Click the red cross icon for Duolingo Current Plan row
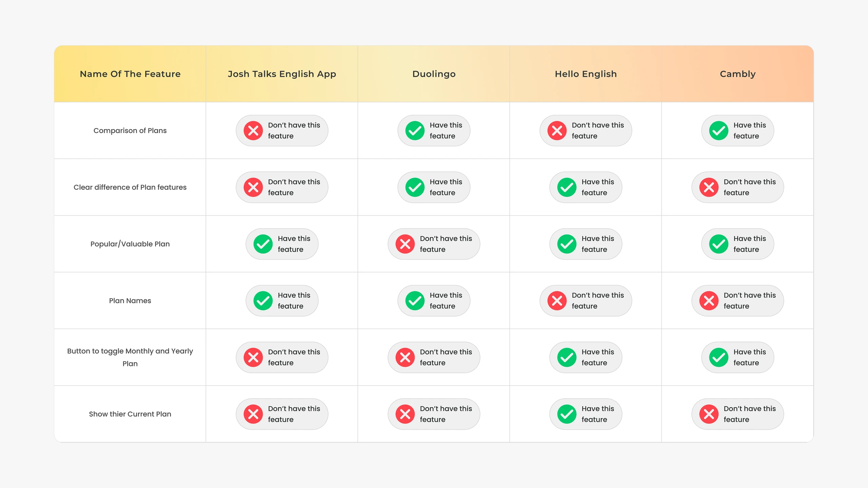This screenshot has height=488, width=868. click(x=405, y=414)
